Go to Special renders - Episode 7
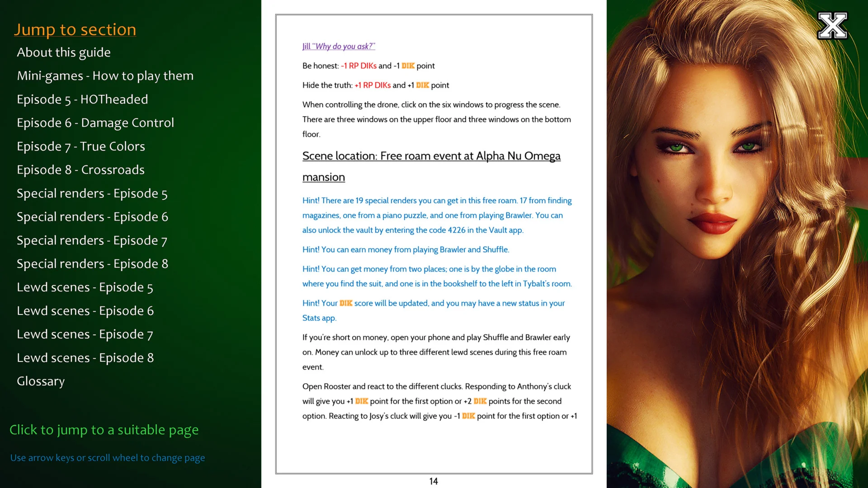Viewport: 868px width, 488px height. coord(92,240)
